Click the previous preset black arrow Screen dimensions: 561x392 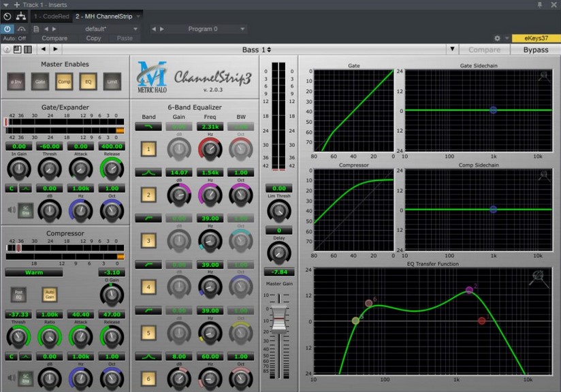pos(44,49)
